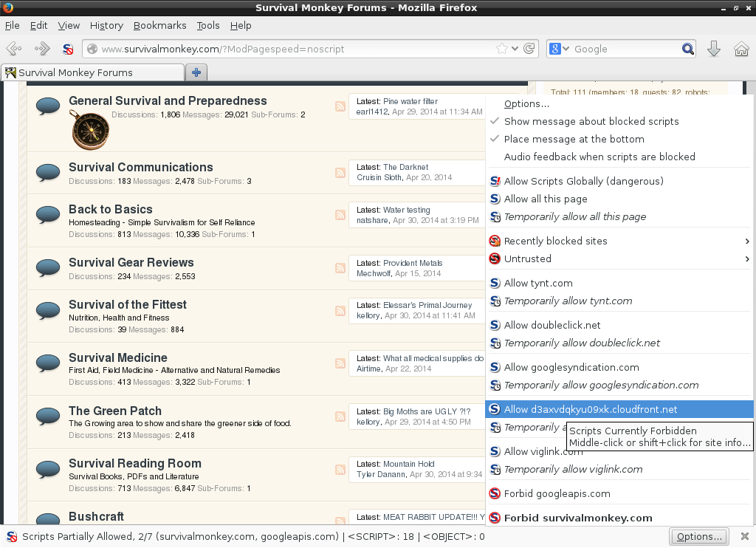Choose Forbid survivalmonkey.com
Viewport: 756px width, 548px height.
[x=619, y=518]
